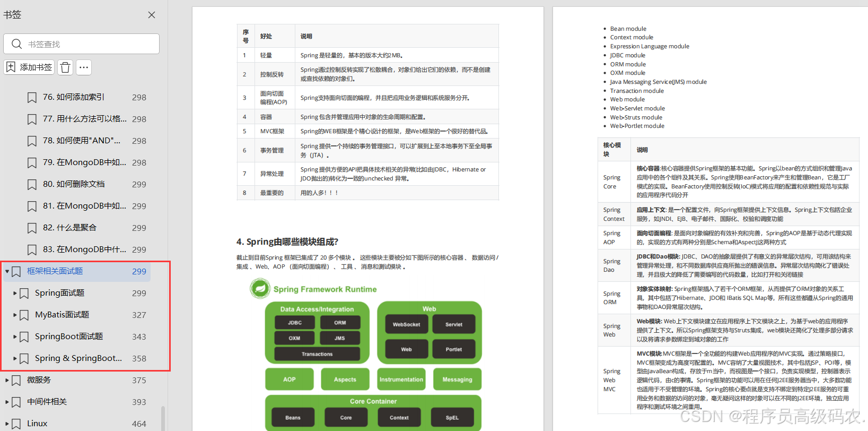Click page number 343 beside SpringBoot面试题
The height and width of the screenshot is (431, 868).
(x=139, y=337)
